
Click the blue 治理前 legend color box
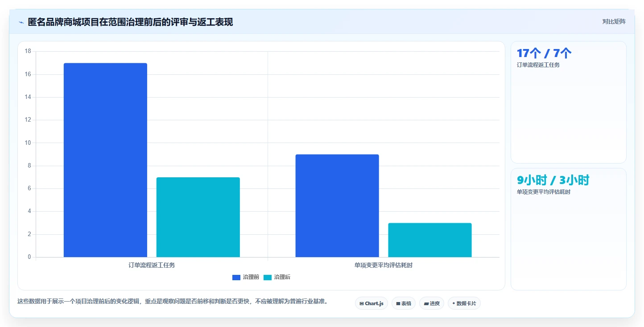click(236, 278)
